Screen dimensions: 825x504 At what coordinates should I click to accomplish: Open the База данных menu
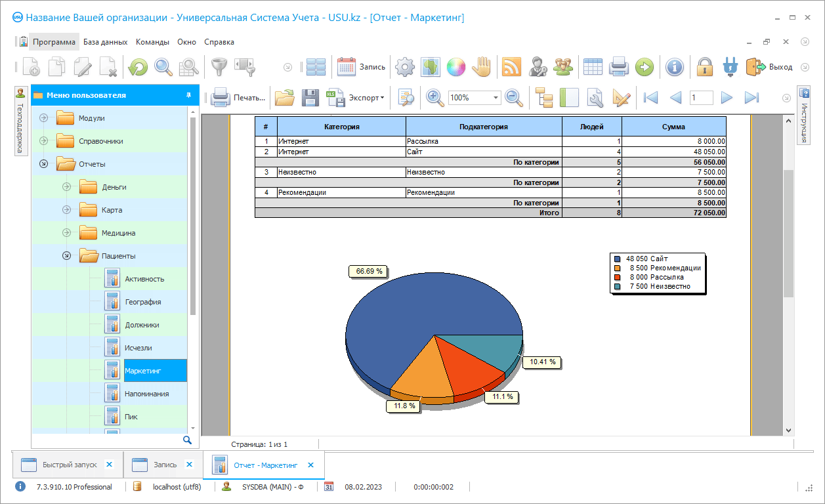coord(105,42)
